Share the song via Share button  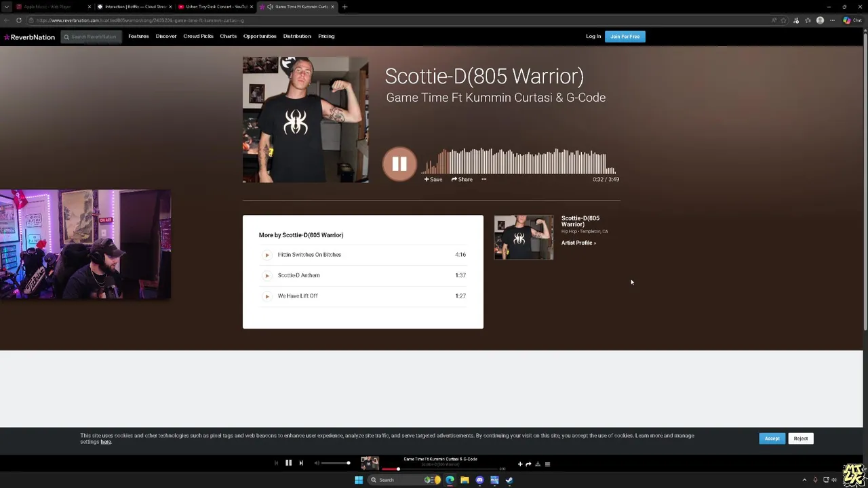pyautogui.click(x=462, y=180)
